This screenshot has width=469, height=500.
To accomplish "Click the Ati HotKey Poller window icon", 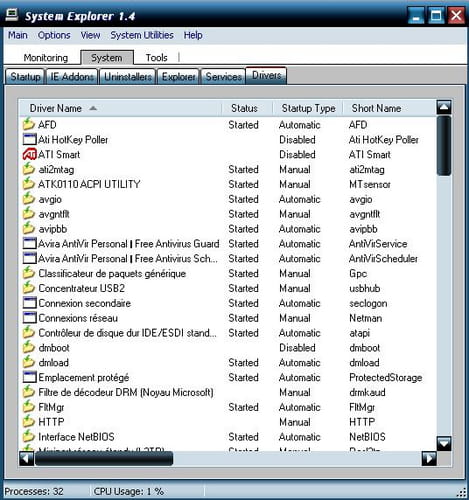I will coord(29,139).
